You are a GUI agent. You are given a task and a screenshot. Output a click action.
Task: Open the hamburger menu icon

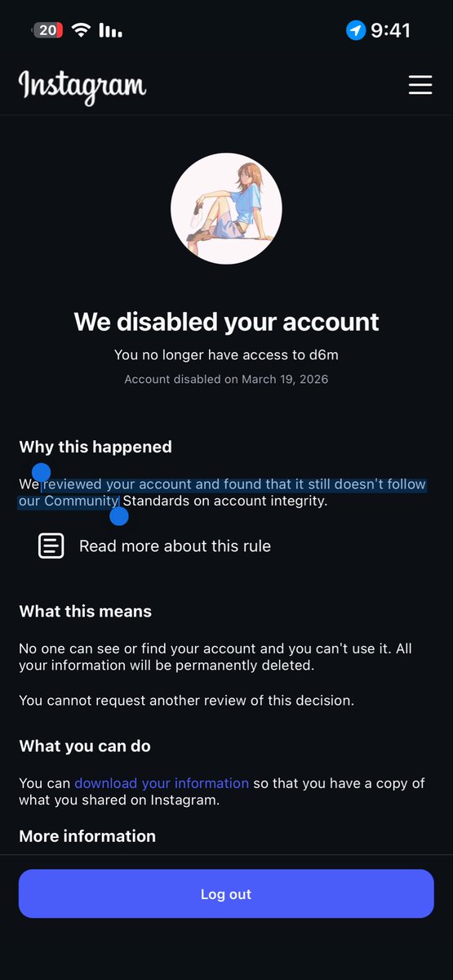[420, 85]
